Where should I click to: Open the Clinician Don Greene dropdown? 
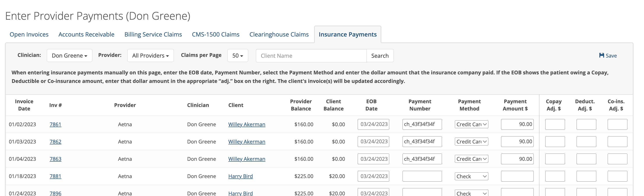[69, 55]
